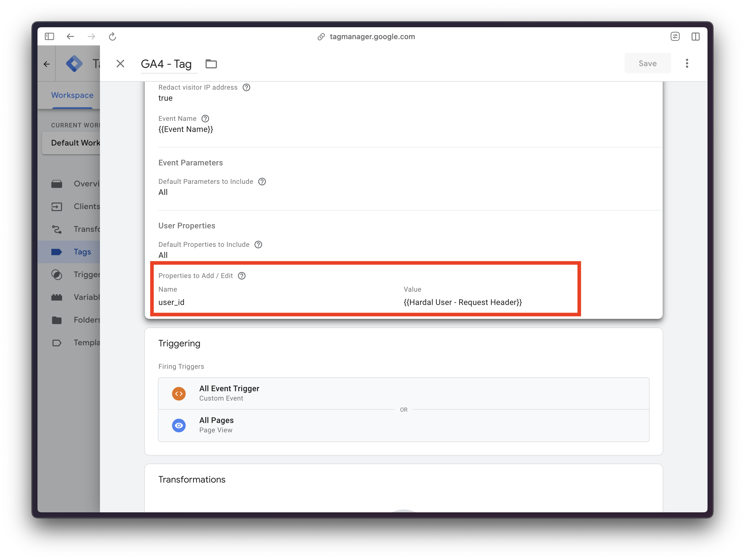
Task: Open help for Properties to Add / Edit
Action: pos(242,276)
